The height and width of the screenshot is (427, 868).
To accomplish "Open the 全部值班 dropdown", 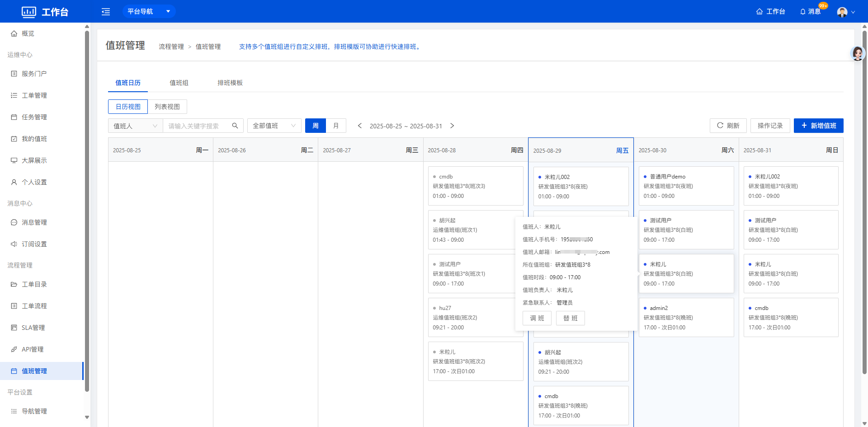I will (274, 126).
